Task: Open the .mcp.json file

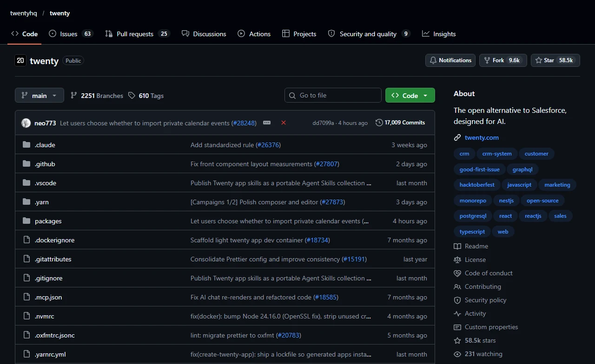Action: click(48, 297)
